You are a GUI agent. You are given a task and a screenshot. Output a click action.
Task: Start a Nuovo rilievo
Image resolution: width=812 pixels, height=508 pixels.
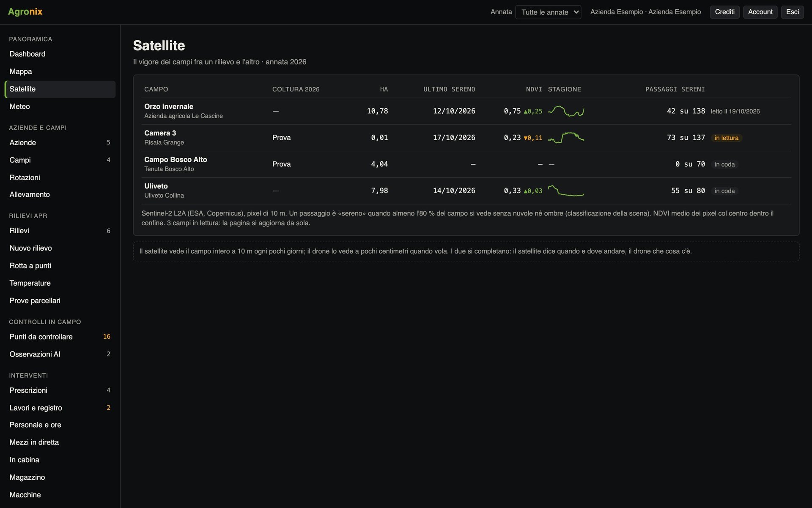60,248
